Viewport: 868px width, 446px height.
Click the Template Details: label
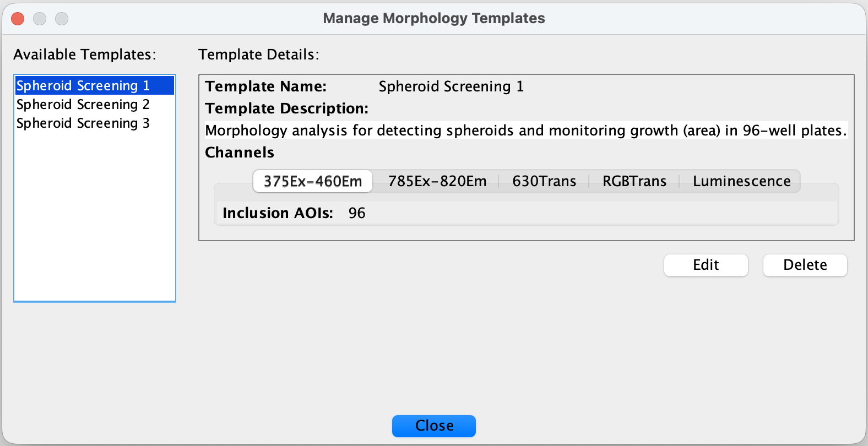click(x=259, y=55)
